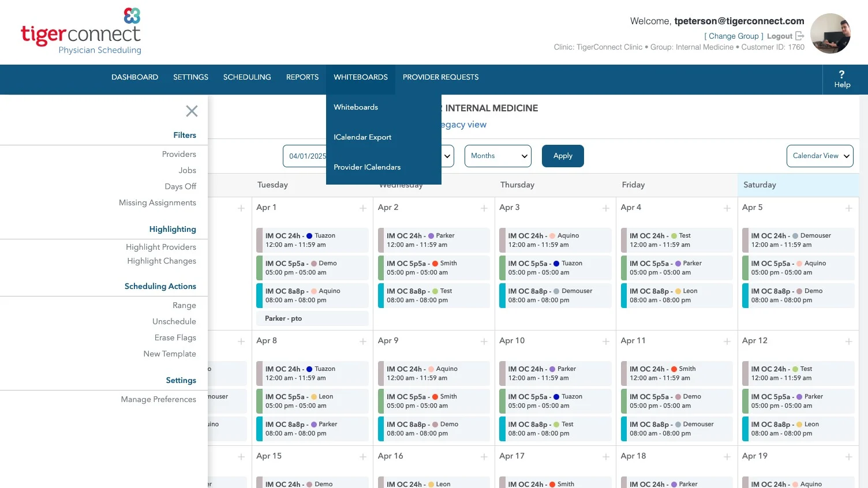Add an assignment on Apr 15

point(363,457)
